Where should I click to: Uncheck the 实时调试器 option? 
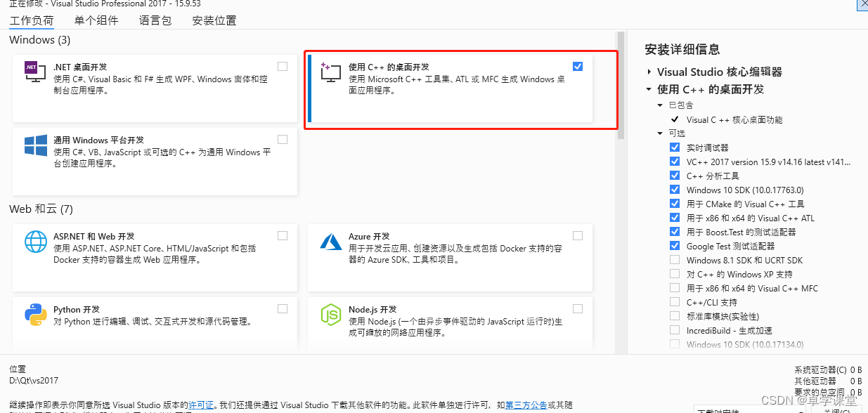675,147
